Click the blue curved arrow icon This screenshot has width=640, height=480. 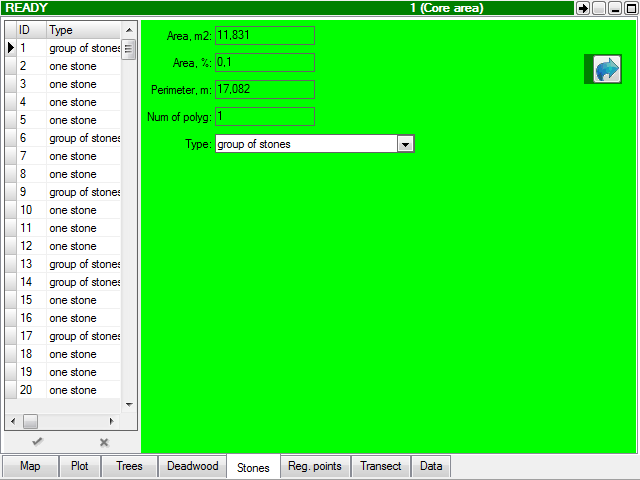tap(607, 69)
